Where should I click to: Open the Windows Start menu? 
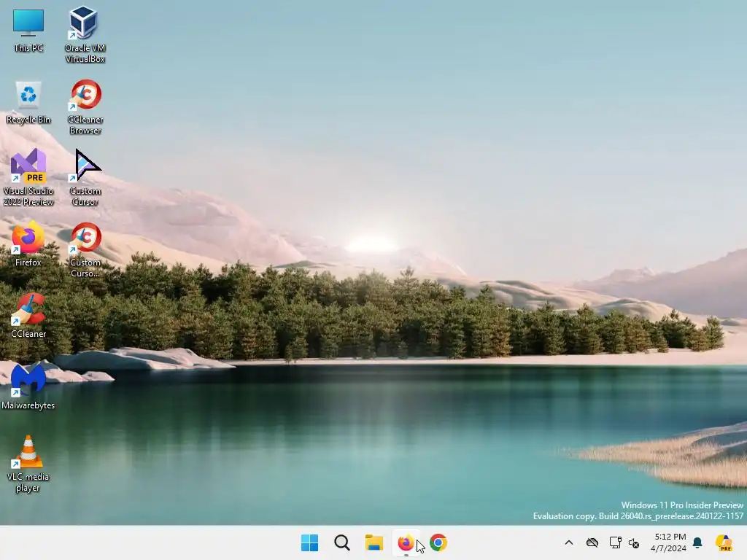(309, 542)
